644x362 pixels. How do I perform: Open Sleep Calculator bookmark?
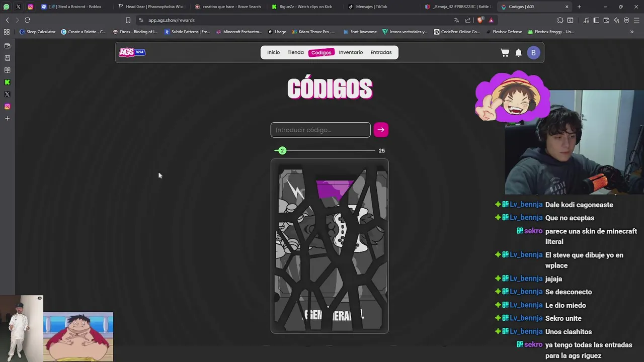(x=37, y=32)
